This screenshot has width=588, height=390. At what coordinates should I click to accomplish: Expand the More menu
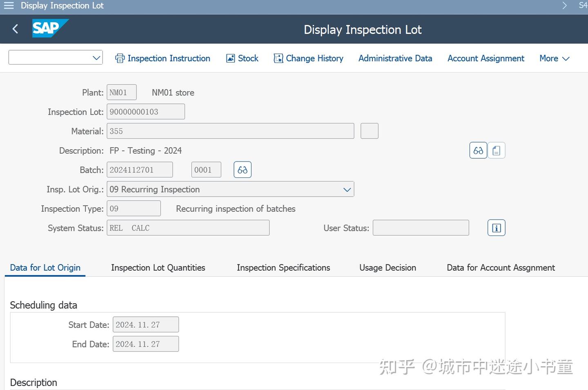554,58
